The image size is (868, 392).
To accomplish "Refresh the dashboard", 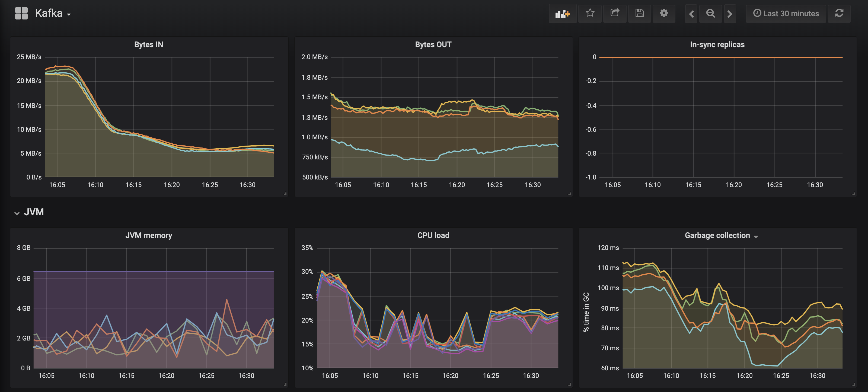I will (839, 13).
